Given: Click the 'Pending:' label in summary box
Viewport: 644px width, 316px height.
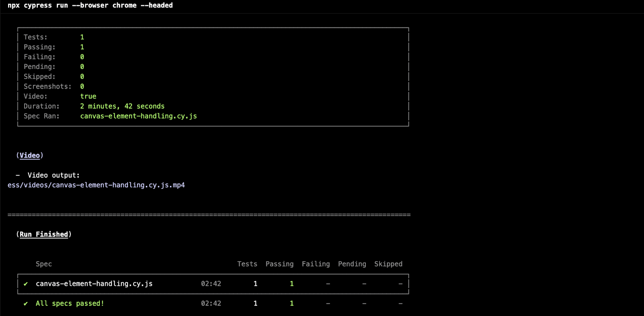Looking at the screenshot, I should (39, 67).
